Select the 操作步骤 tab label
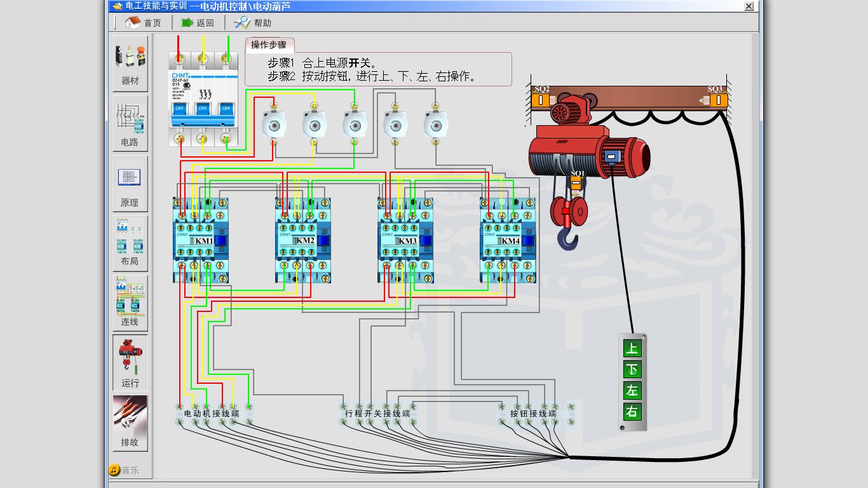Image resolution: width=868 pixels, height=488 pixels. [269, 45]
